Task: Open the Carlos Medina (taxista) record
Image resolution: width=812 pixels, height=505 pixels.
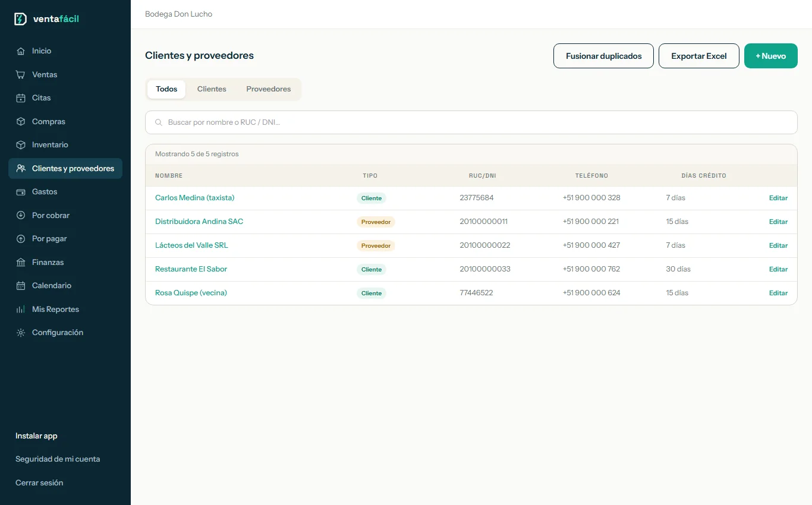Action: tap(195, 198)
